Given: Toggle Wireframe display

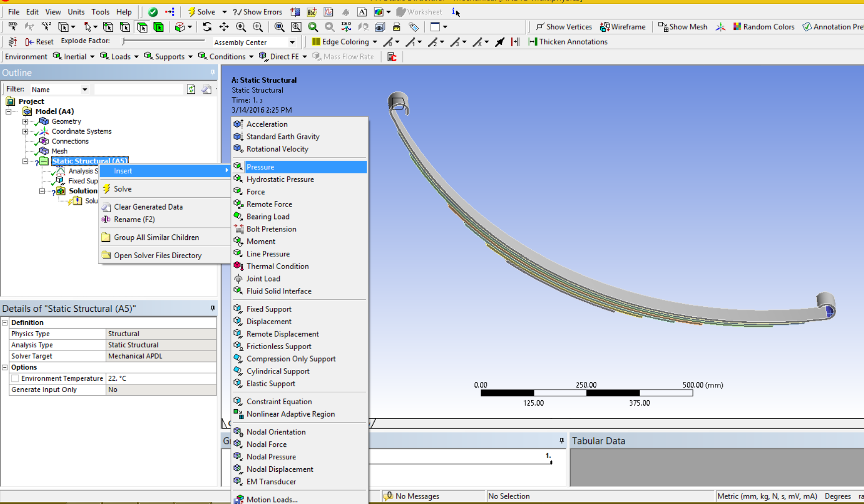Looking at the screenshot, I should click(623, 27).
